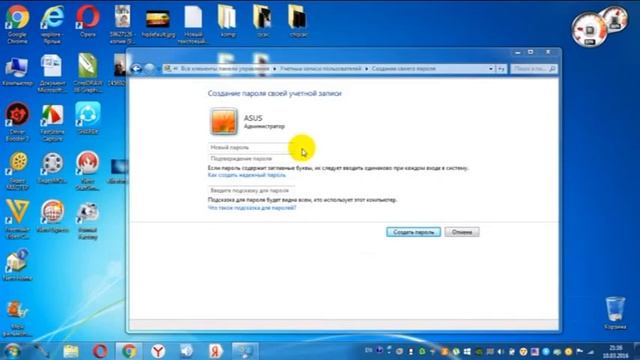This screenshot has width=640, height=360.
Task: Switch to Control Panel taskbar item
Action: tap(245, 351)
